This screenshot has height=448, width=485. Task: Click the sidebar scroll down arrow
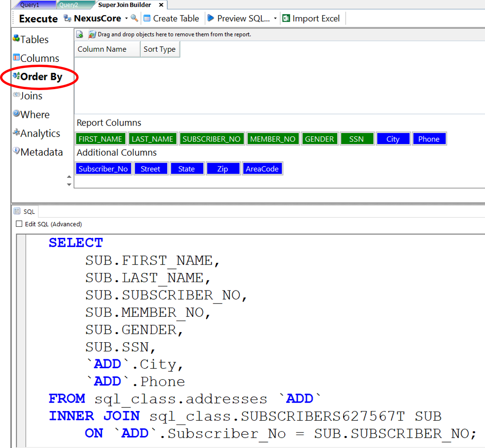[69, 185]
